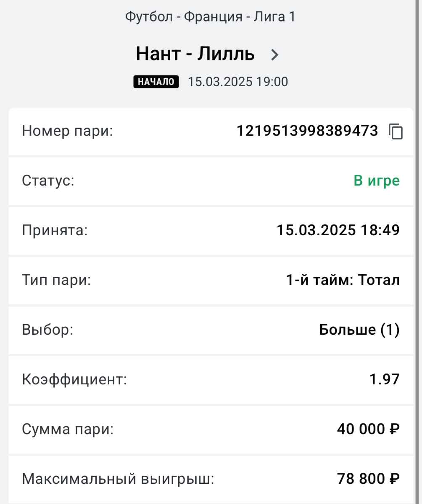Tap the Выбор row label

47,330
